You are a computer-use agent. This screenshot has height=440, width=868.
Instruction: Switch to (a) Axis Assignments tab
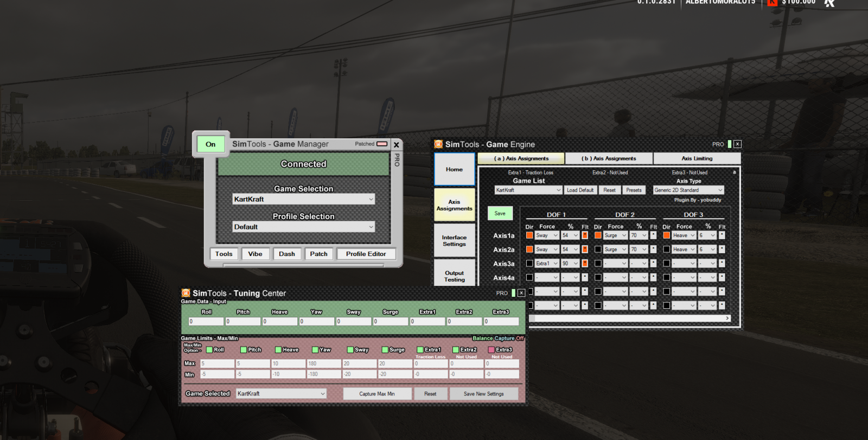[x=521, y=158]
